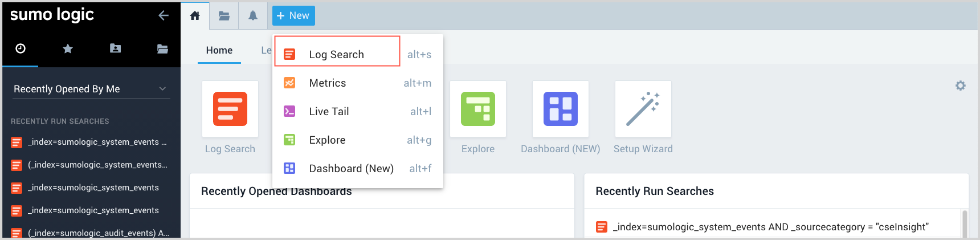Image resolution: width=980 pixels, height=240 pixels.
Task: Expand the Recently Opened By Me dropdown
Action: point(91,89)
